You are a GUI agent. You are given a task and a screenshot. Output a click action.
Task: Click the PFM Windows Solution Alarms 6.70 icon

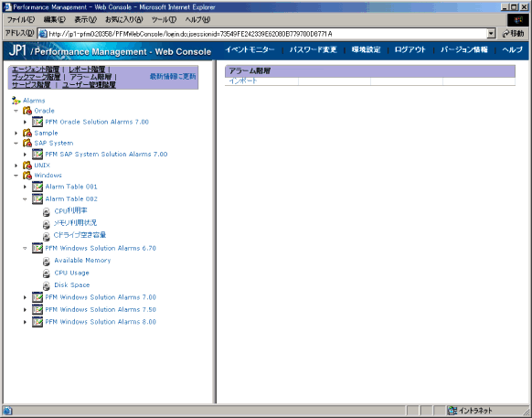pyautogui.click(x=37, y=248)
